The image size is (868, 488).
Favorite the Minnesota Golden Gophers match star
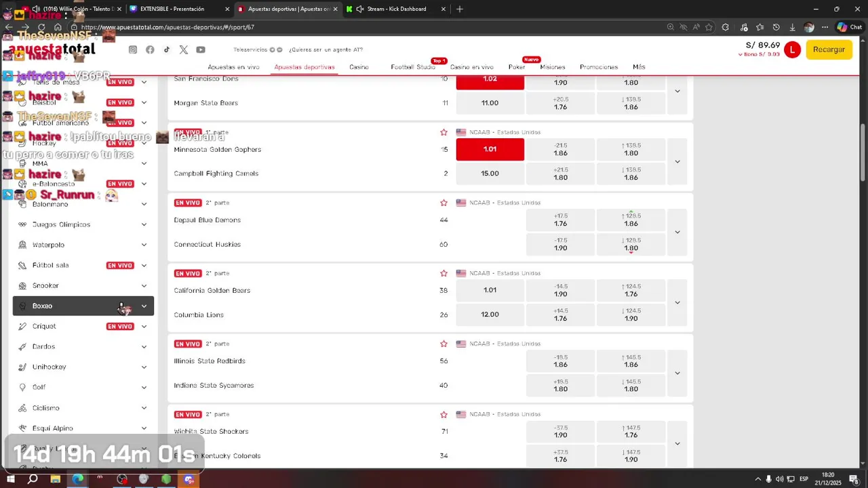click(x=443, y=132)
